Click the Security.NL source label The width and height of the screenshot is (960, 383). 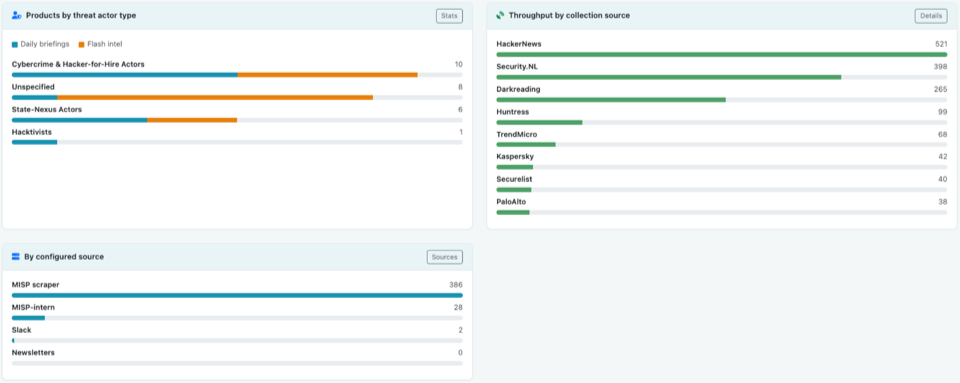pyautogui.click(x=517, y=67)
